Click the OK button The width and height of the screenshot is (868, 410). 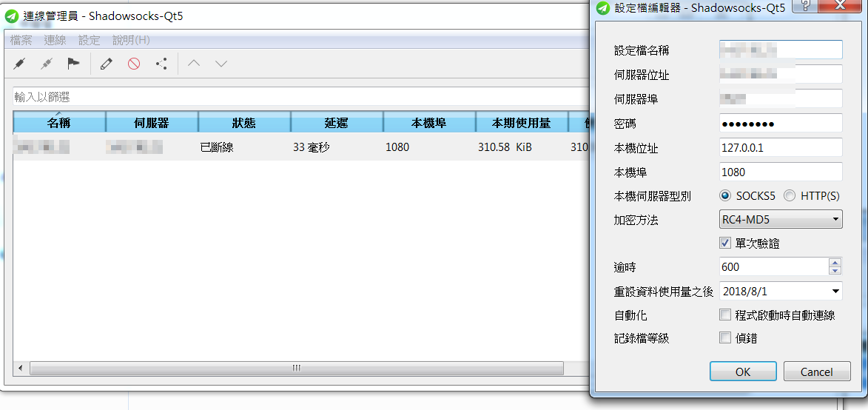[x=743, y=372]
